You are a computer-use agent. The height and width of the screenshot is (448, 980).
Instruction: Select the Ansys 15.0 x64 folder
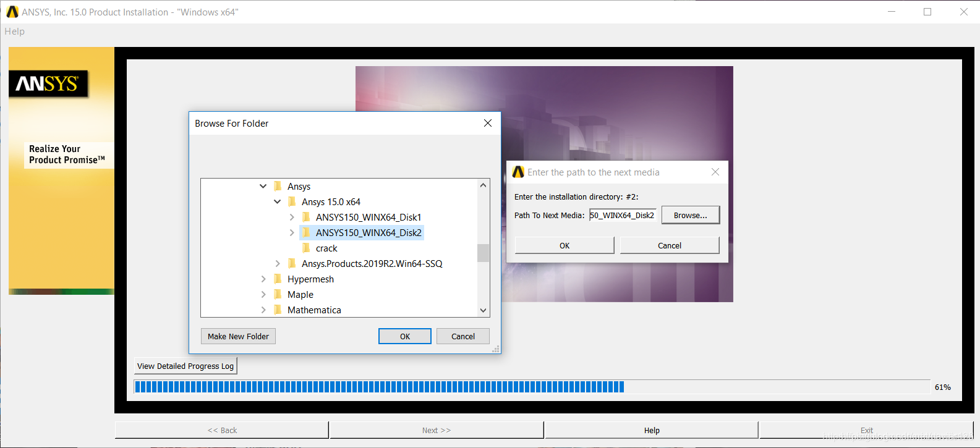click(x=331, y=201)
